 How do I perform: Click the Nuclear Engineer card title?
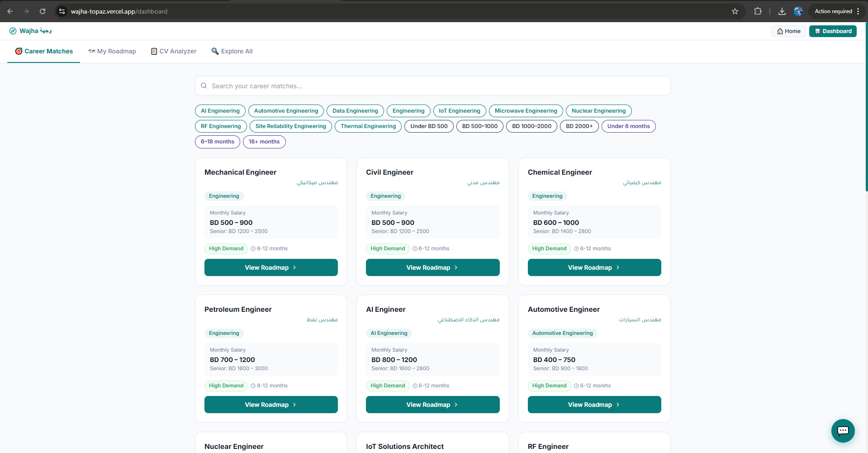point(234,447)
